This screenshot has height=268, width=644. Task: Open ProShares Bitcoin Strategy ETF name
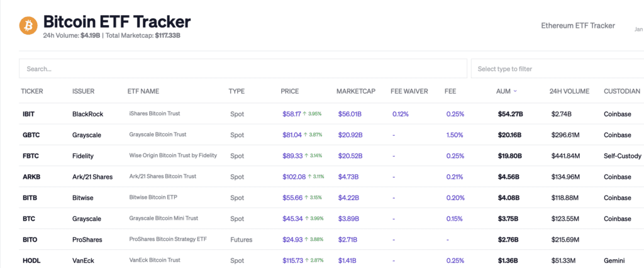(x=167, y=239)
